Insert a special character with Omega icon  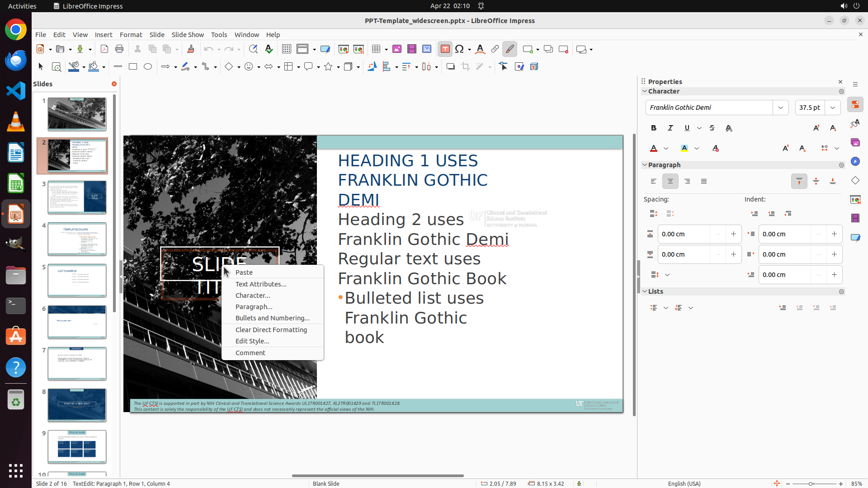pos(459,49)
